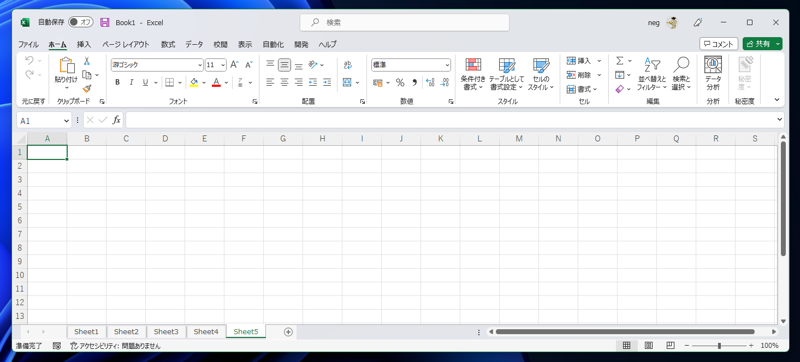This screenshot has height=362, width=800.
Task: Click increase decimal icon
Action: [430, 83]
